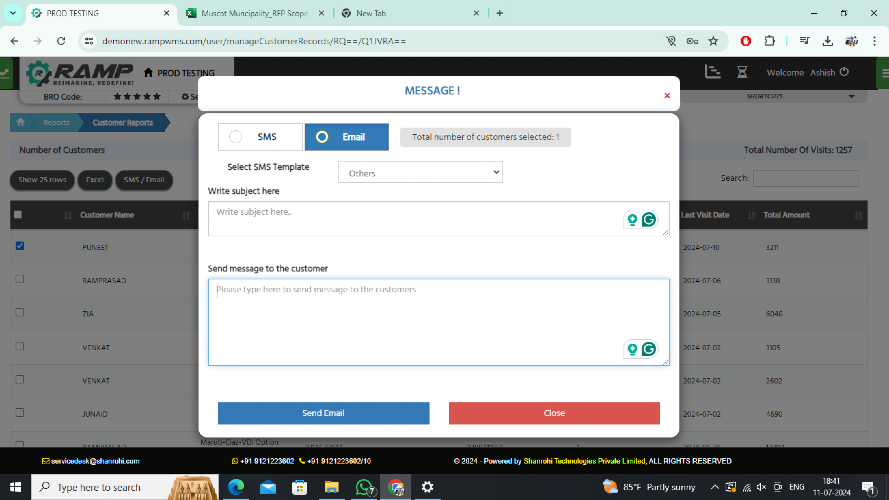Open File Explorer from taskbar
This screenshot has width=889, height=500.
(x=332, y=487)
